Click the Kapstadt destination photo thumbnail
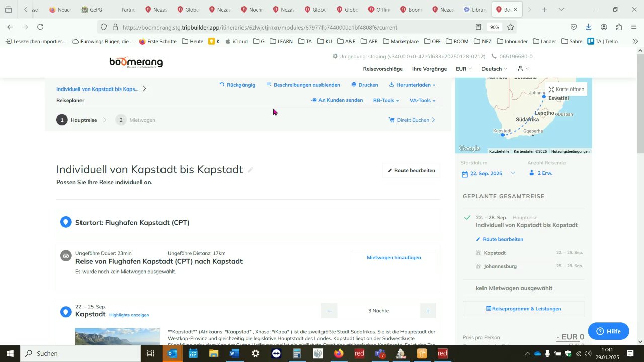Viewport: 644px width, 362px height. point(118,336)
